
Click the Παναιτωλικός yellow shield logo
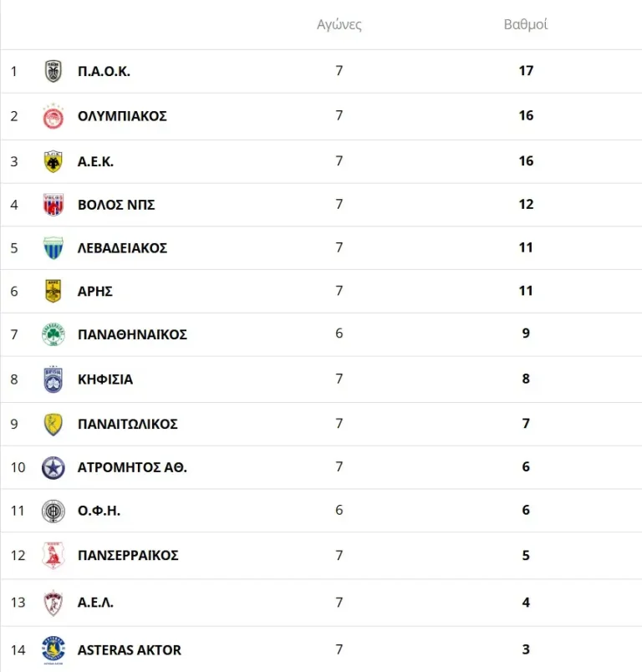(x=53, y=424)
